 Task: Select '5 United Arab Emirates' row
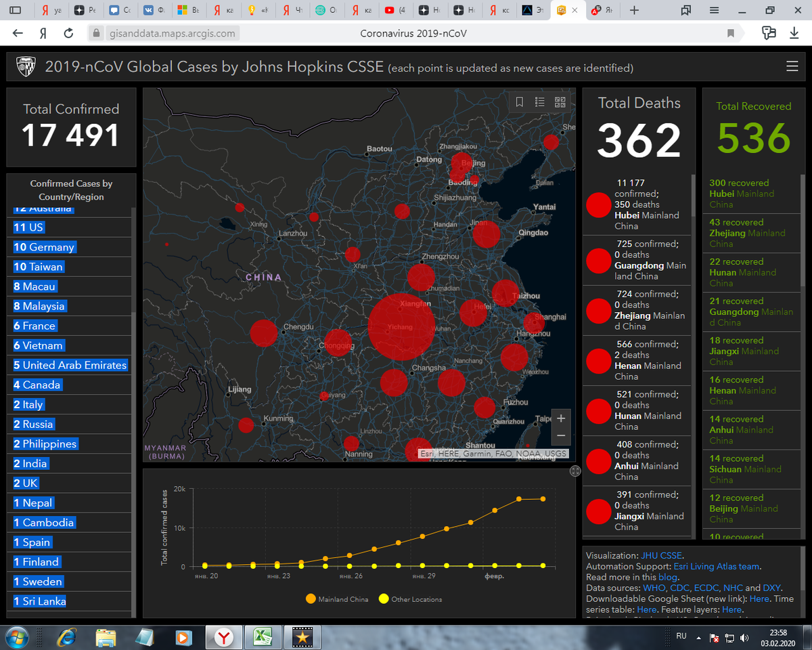[x=69, y=365]
